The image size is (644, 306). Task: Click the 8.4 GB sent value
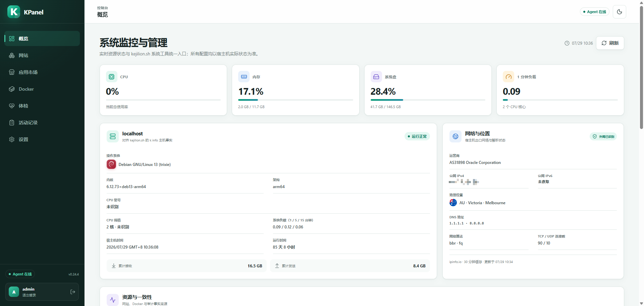coord(419,266)
